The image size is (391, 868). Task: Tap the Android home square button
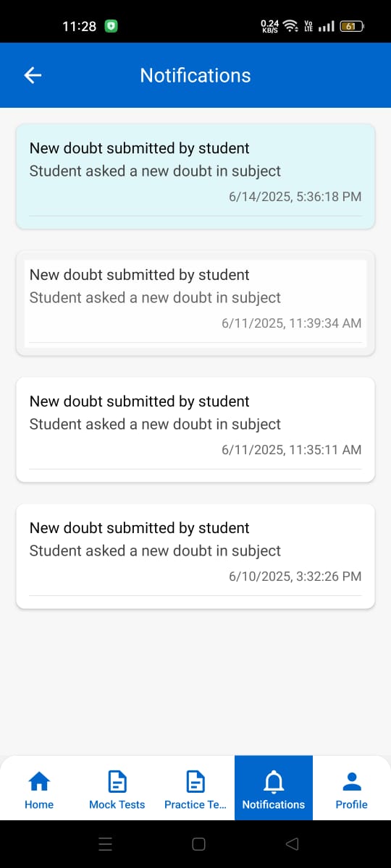(198, 844)
